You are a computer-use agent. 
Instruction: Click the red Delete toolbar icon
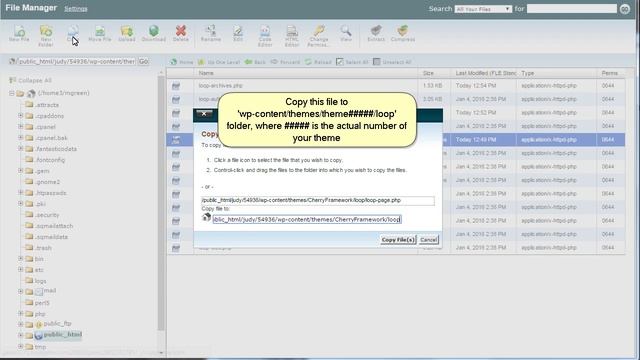pos(180,33)
